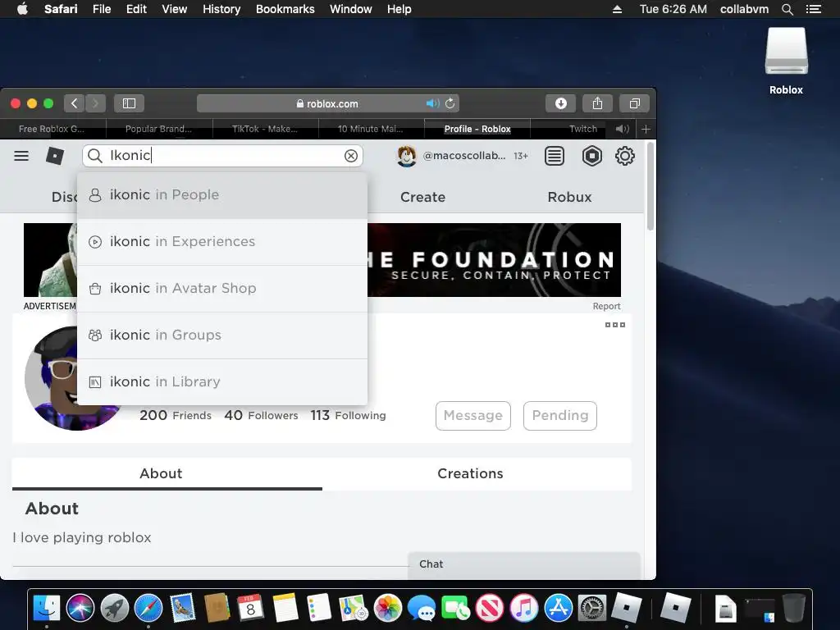Open Finder from the Dock

47,608
